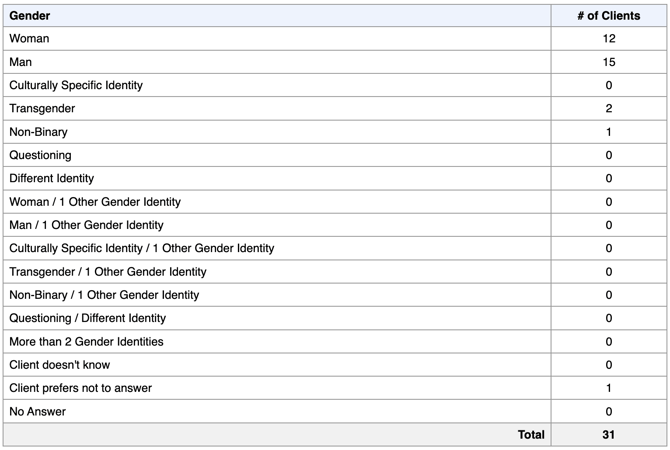Select the Woman row label
Screen dimensions: 670x450
29,38
